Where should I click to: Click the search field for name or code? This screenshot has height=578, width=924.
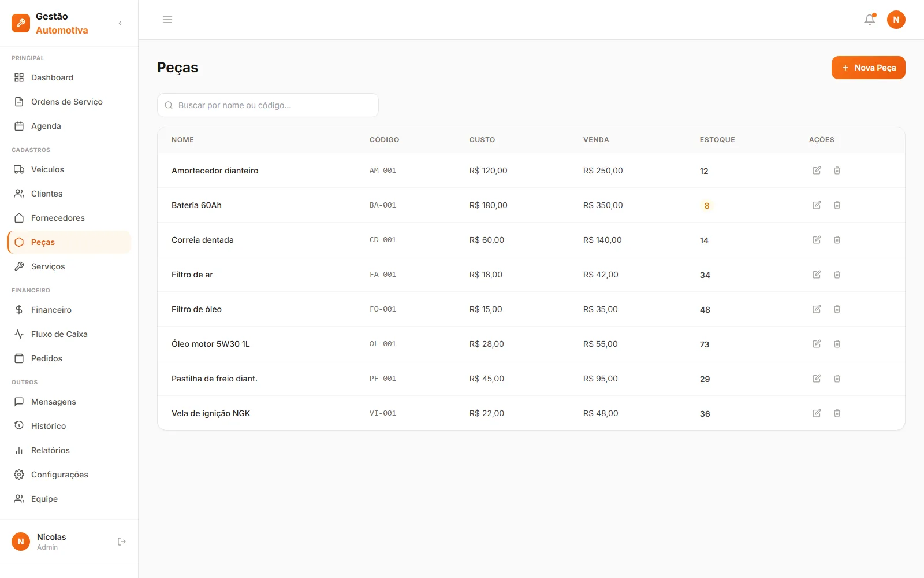(x=268, y=105)
